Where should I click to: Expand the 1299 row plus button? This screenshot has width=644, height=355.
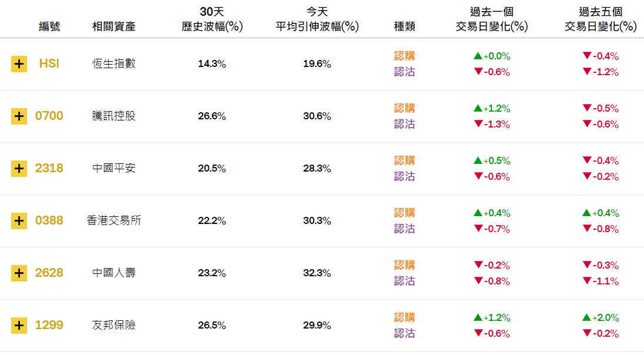(19, 325)
